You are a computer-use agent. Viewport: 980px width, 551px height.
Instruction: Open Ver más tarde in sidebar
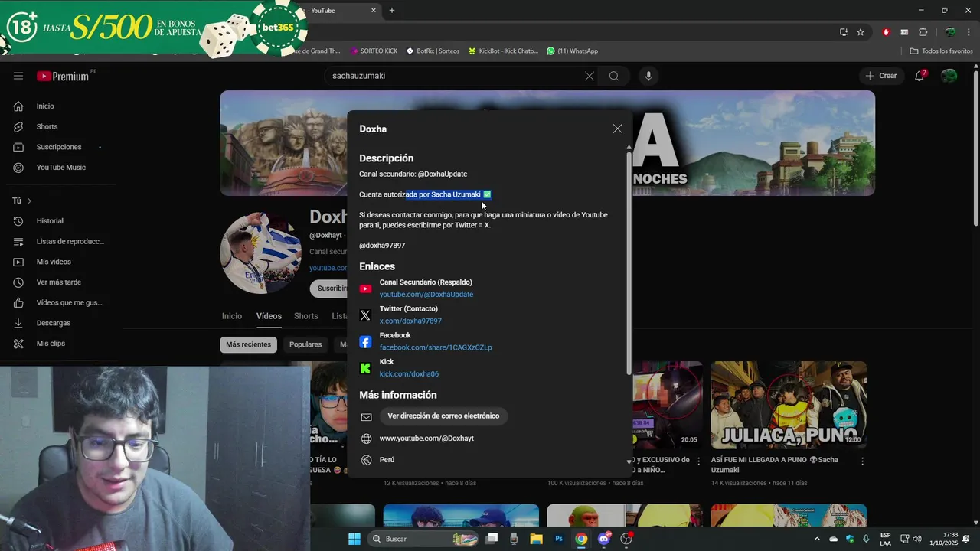[60, 282]
